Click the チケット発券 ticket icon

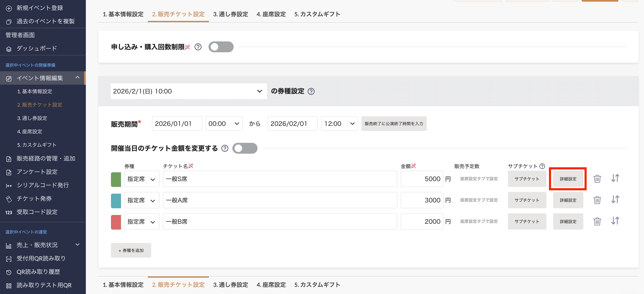click(x=9, y=199)
